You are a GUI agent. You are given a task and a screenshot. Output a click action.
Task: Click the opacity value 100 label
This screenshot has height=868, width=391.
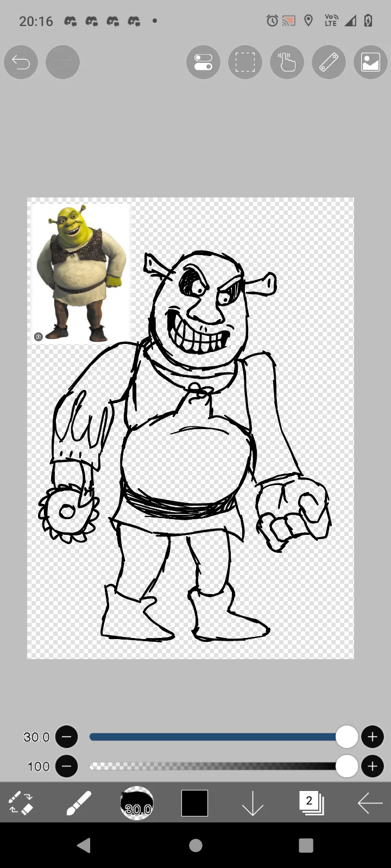point(38,767)
